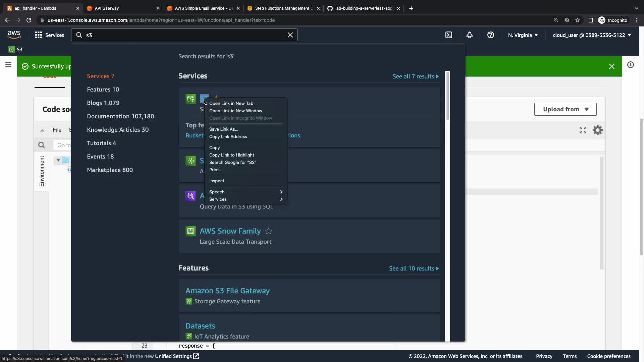Image resolution: width=644 pixels, height=362 pixels.
Task: Expand the N. Virginia region dropdown
Action: 523,35
